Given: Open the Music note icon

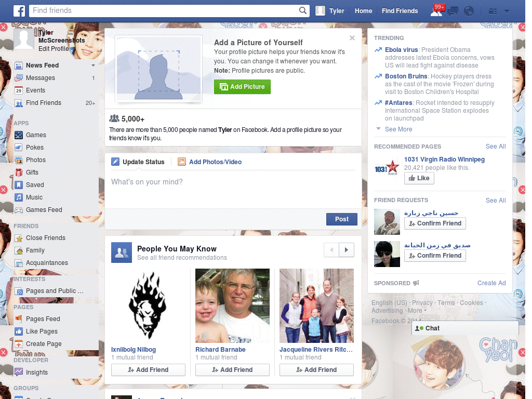Looking at the screenshot, I should point(19,197).
